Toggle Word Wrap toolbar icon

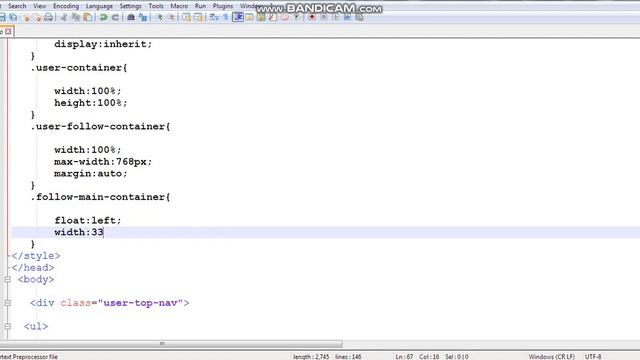tap(214, 17)
